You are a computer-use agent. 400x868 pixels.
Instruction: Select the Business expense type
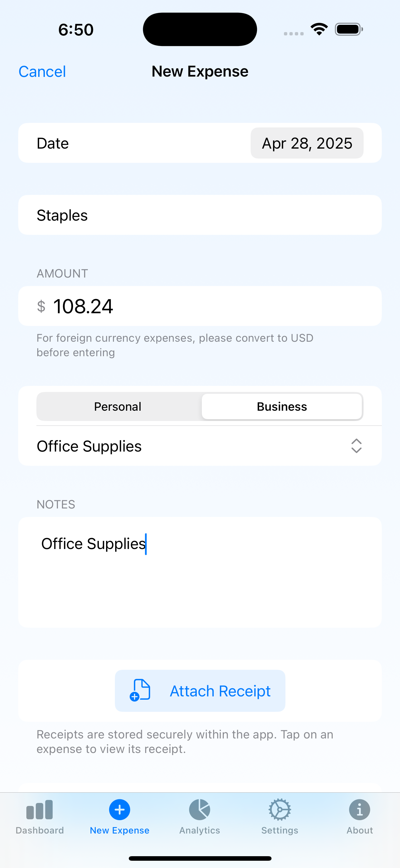coord(282,406)
